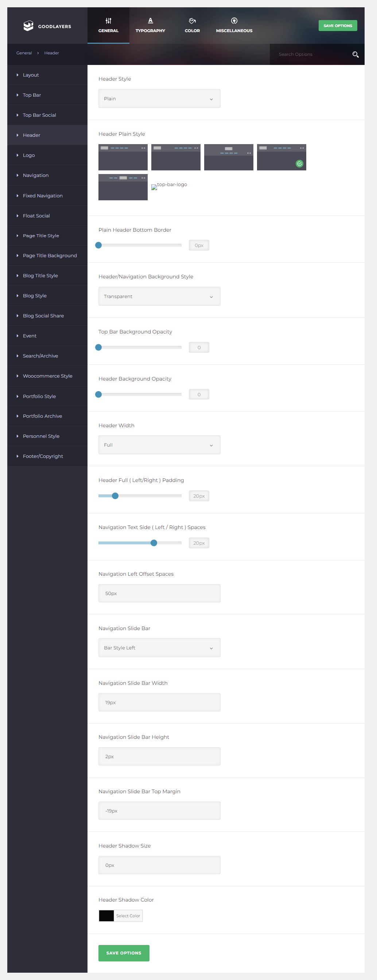Select the centered logo header style thumbnail
The height and width of the screenshot is (980, 377).
(228, 157)
